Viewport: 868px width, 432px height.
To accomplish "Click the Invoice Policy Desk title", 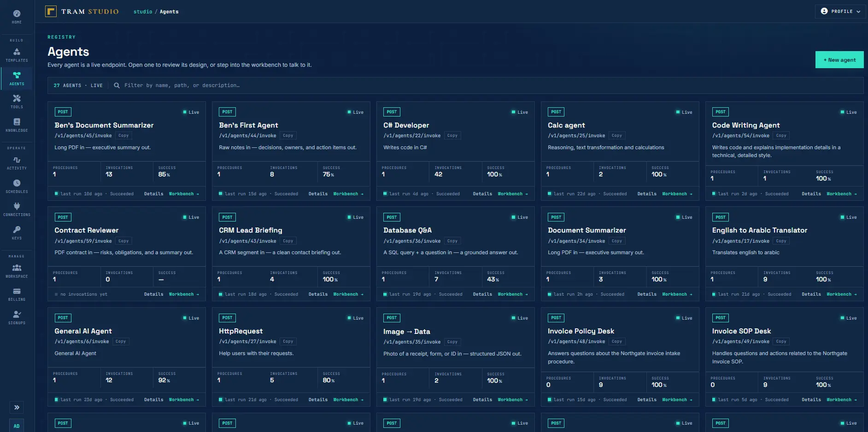I will click(581, 331).
